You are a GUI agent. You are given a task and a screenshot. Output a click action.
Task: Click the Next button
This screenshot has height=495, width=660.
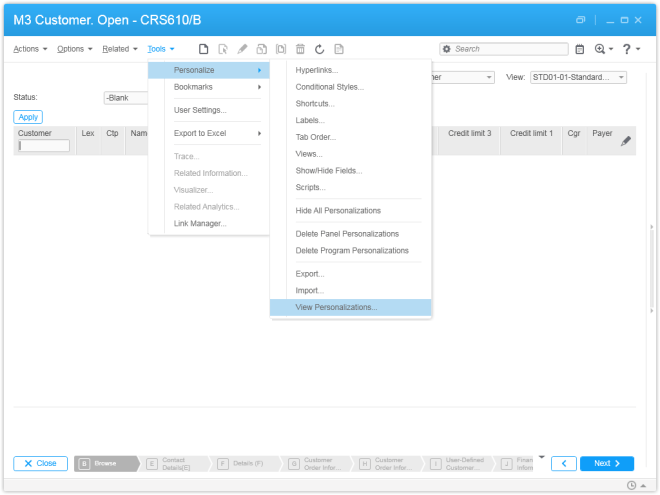(607, 464)
